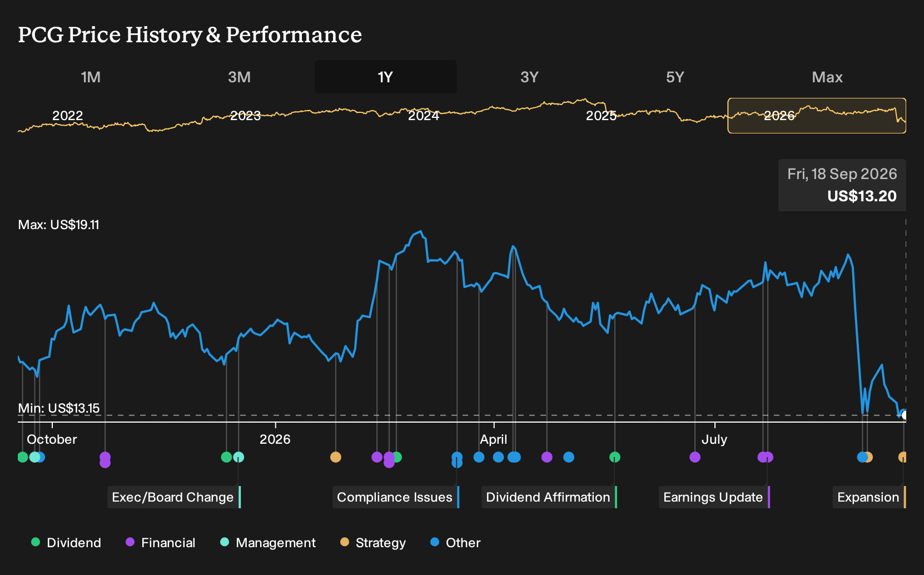Open the Earnings Update event label
The image size is (924, 575).
coord(714,497)
